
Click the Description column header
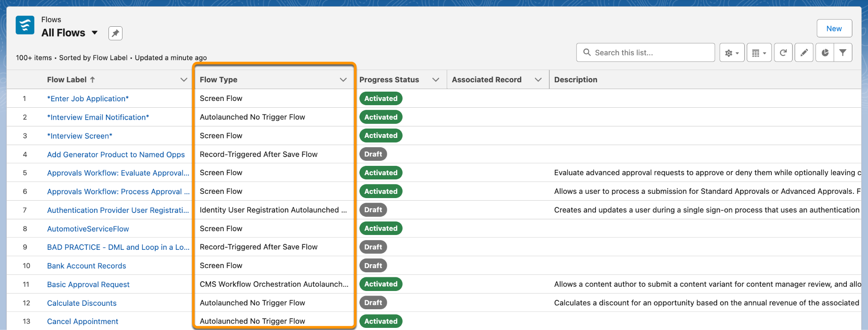[x=576, y=79]
